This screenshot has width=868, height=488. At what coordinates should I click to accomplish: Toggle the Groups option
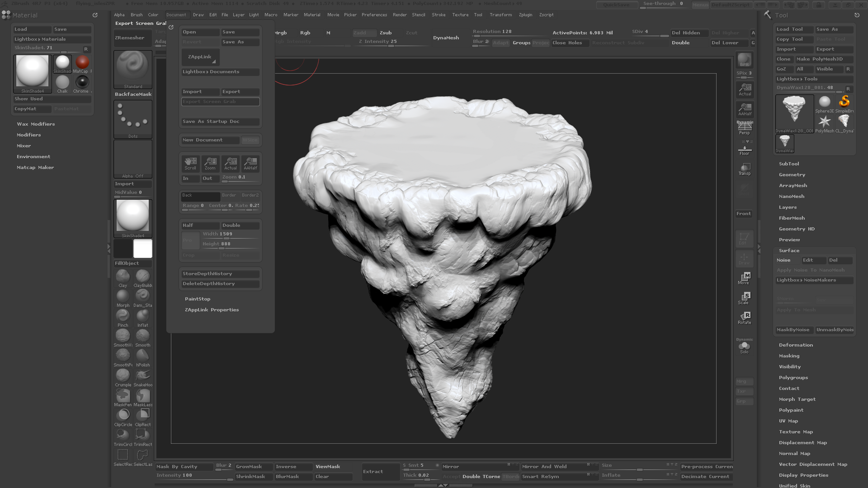pos(521,42)
